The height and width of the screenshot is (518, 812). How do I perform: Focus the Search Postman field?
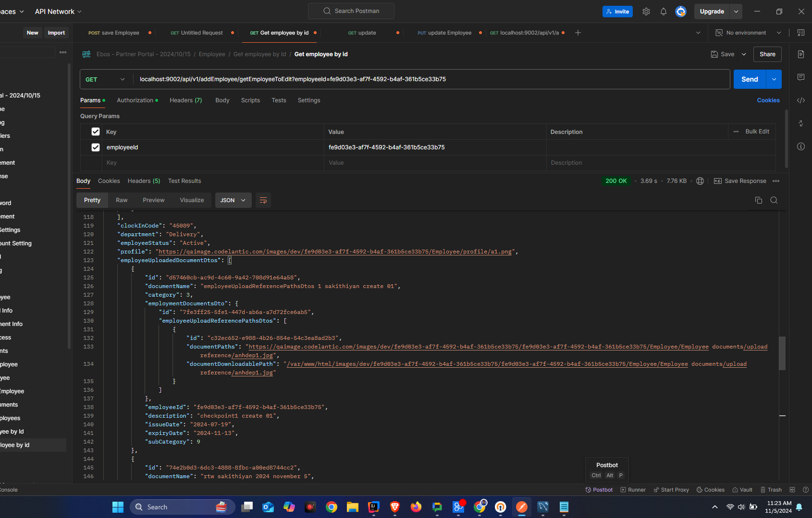(351, 11)
